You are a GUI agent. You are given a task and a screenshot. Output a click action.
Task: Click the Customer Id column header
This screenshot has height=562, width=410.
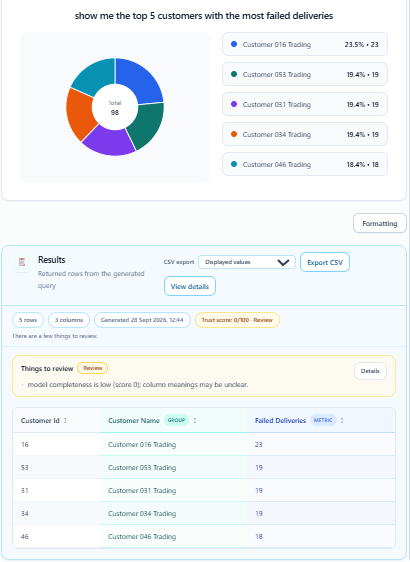pos(57,420)
